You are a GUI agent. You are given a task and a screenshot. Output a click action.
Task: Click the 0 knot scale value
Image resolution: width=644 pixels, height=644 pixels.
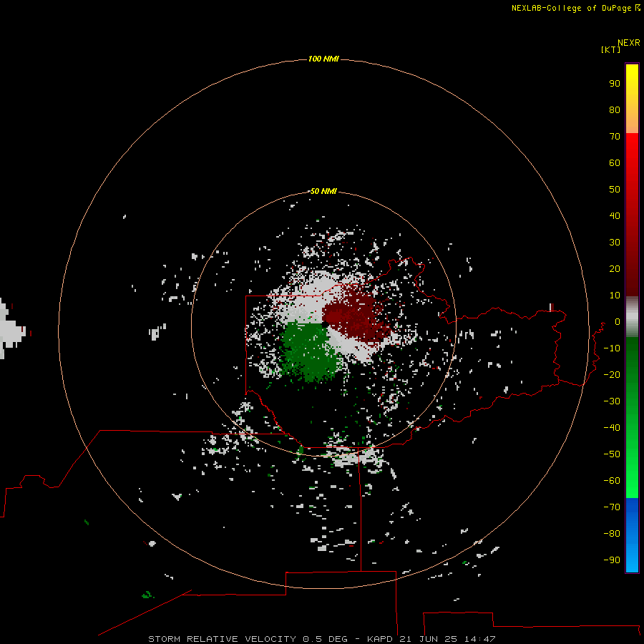[x=618, y=321]
